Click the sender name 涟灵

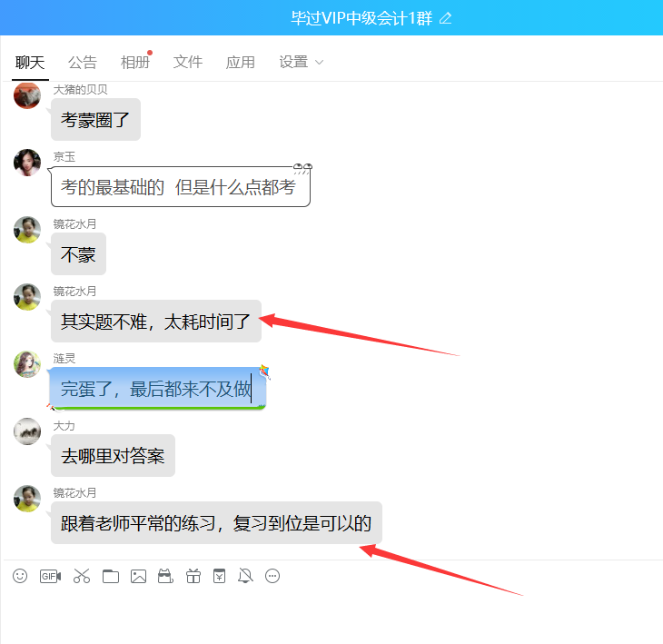pos(64,359)
